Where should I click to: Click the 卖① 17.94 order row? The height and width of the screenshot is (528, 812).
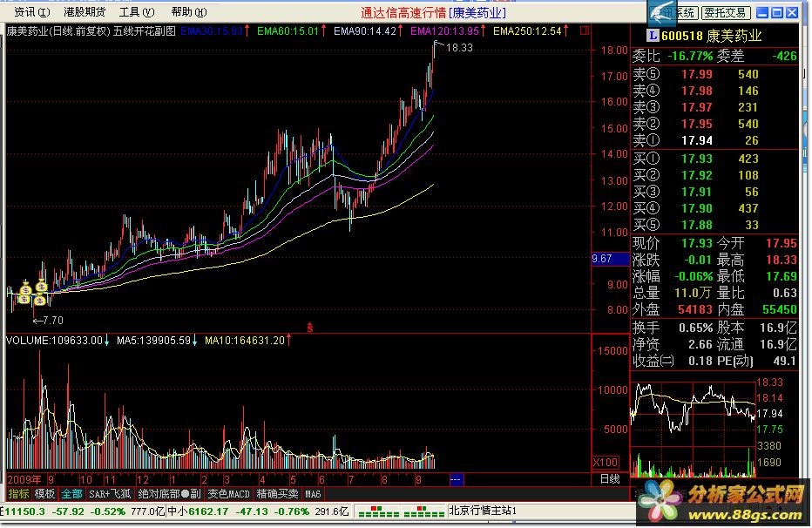(x=714, y=140)
